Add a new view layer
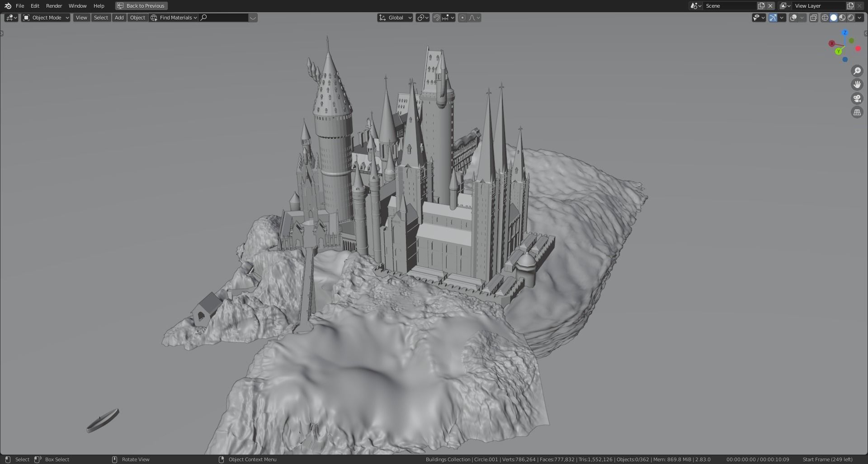Screen dimensions: 868x464 tap(850, 6)
